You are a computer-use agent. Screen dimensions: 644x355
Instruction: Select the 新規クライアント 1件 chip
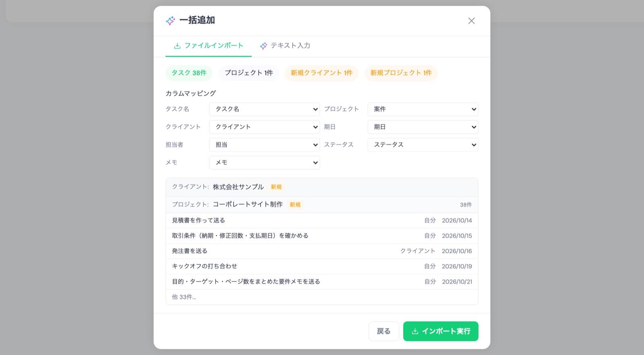point(322,73)
